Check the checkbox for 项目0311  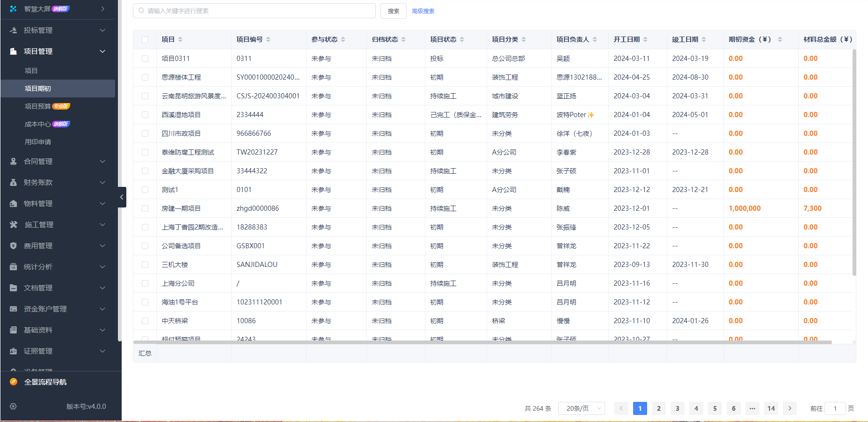tap(145, 58)
